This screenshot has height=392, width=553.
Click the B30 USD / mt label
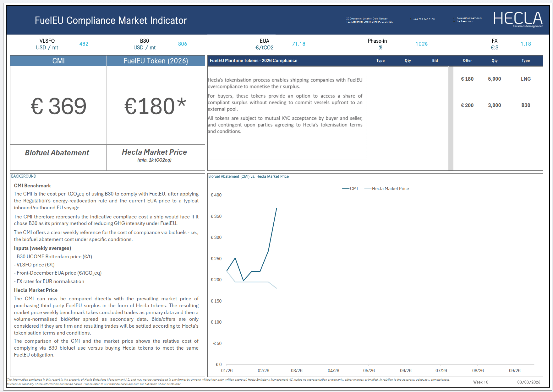click(x=145, y=44)
